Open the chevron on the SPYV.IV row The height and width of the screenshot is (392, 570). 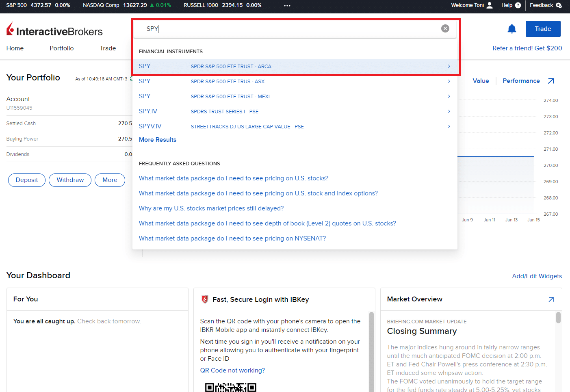tap(449, 126)
